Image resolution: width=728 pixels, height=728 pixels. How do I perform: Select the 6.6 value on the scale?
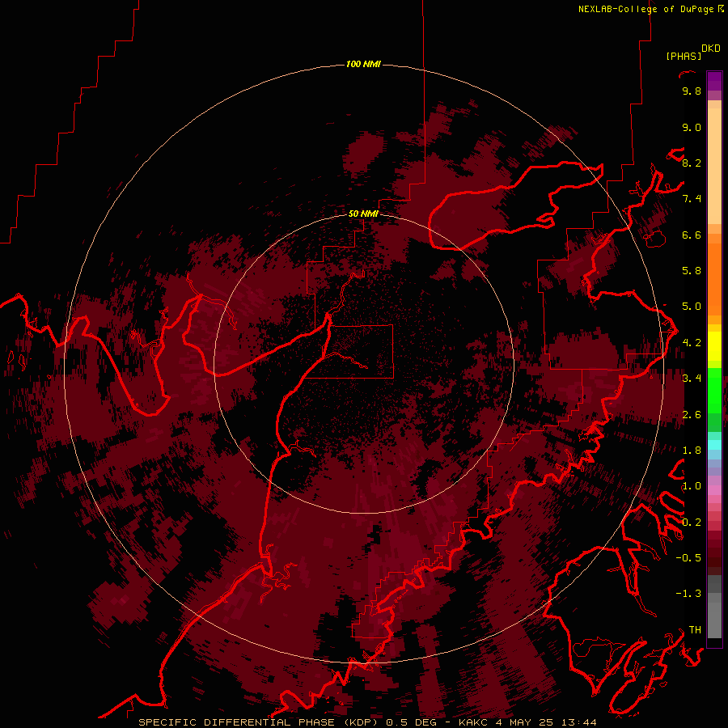692,235
